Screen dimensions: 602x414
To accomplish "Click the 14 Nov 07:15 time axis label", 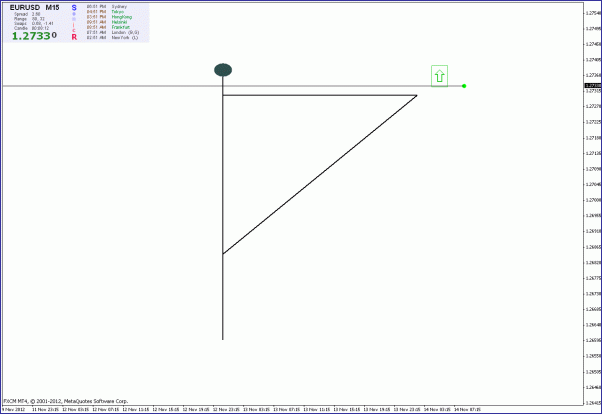I will coord(467,409).
